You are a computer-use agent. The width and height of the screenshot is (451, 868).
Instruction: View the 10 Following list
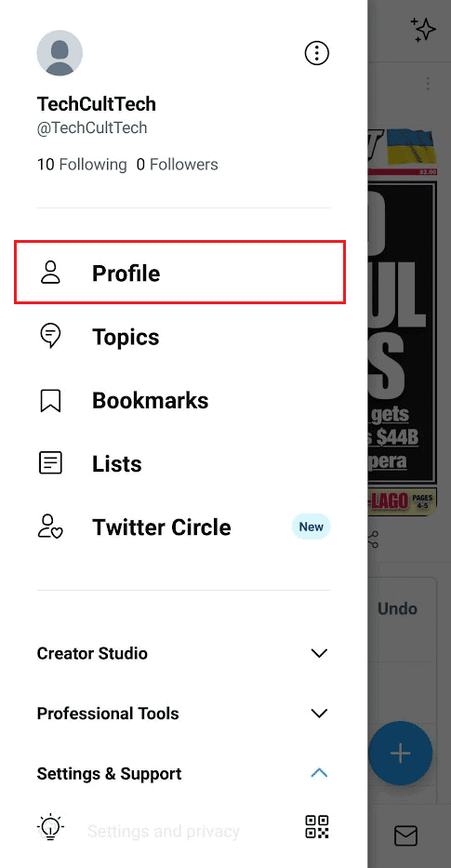82,165
